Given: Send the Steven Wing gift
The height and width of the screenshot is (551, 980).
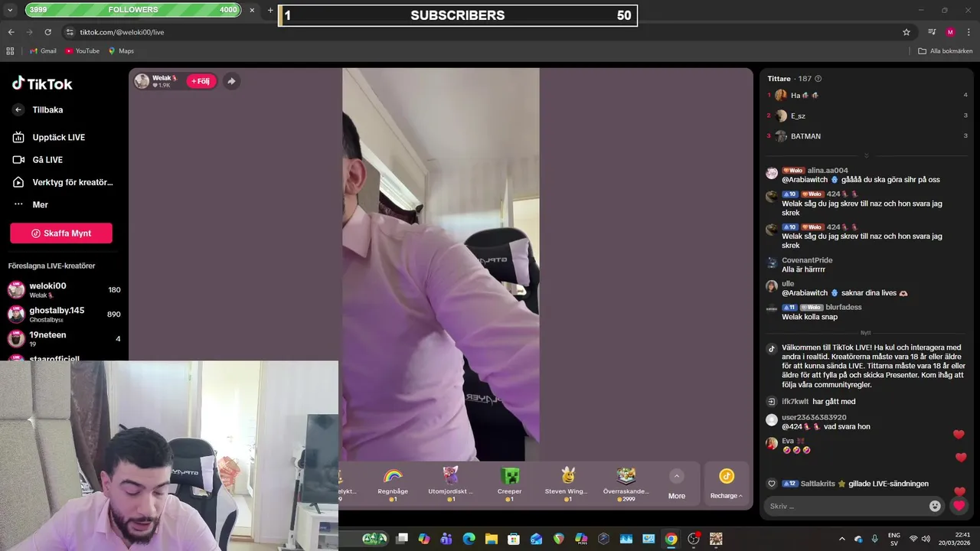Looking at the screenshot, I should [567, 484].
